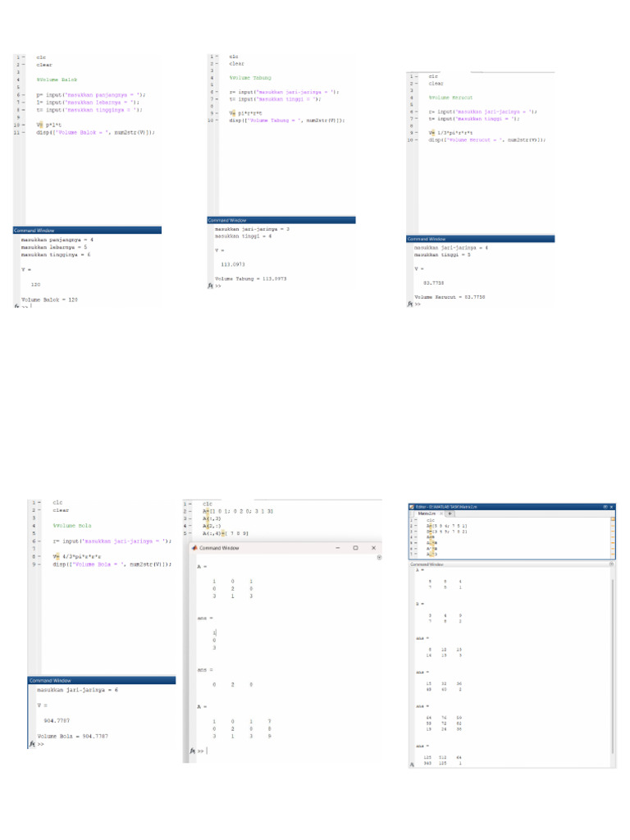Click the 'clear' line in the Volume Balok script
630x840 pixels.
pyautogui.click(x=44, y=65)
